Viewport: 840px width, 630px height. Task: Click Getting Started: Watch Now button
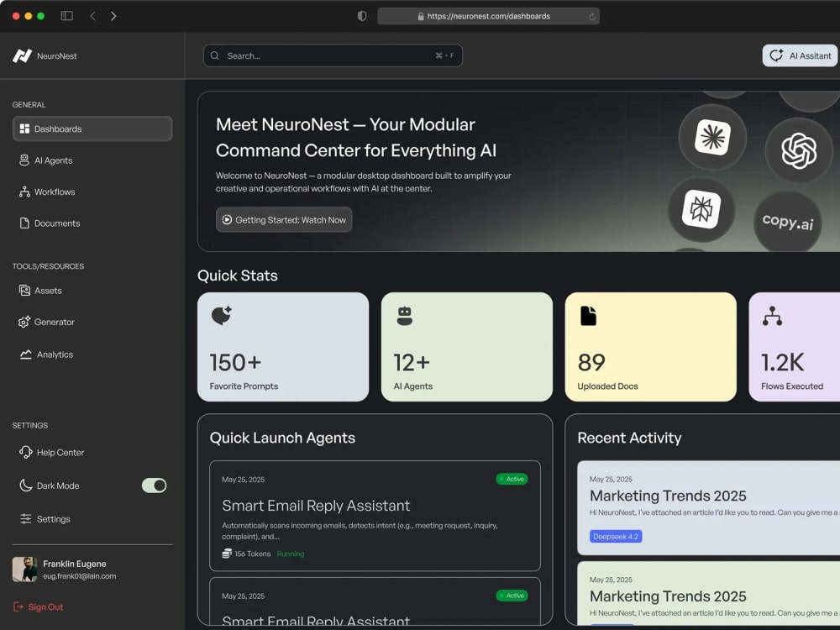tap(284, 219)
